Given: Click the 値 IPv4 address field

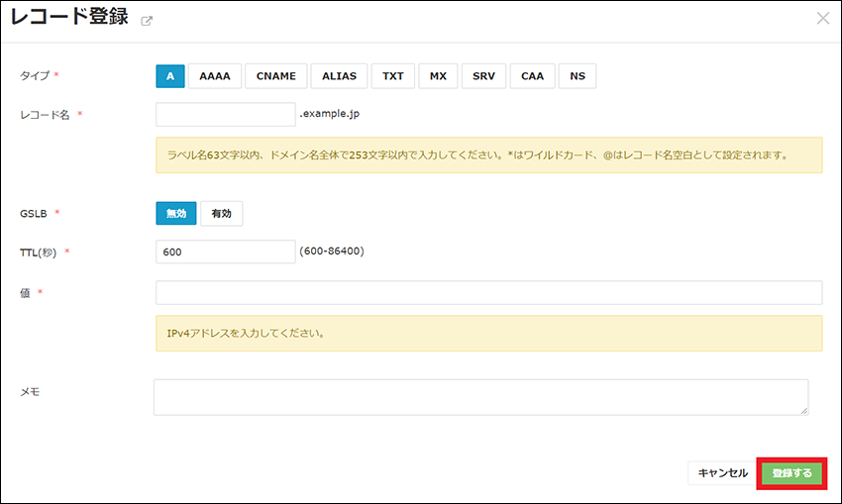Looking at the screenshot, I should 488,292.
